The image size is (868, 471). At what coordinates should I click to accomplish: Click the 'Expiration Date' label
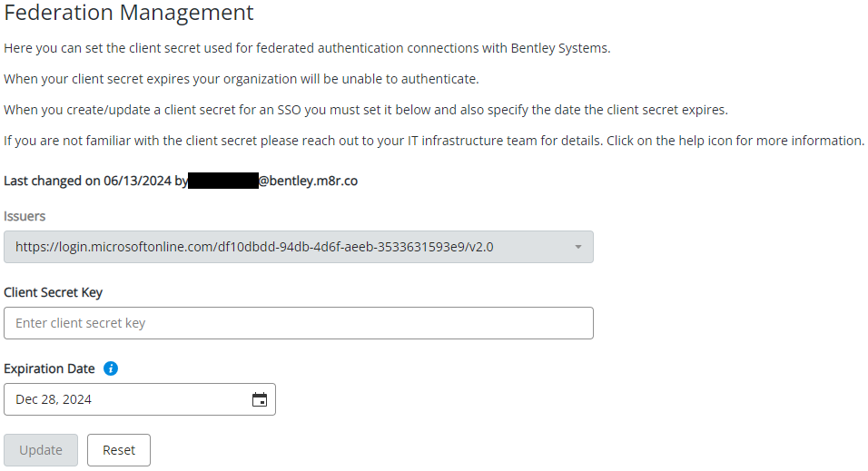[49, 368]
